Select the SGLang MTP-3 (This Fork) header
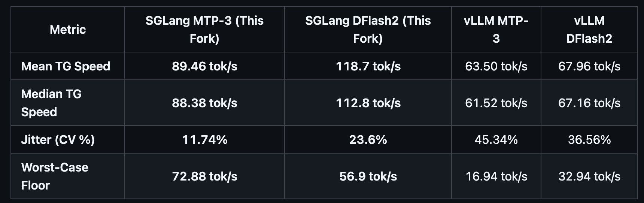The image size is (644, 203). (204, 29)
